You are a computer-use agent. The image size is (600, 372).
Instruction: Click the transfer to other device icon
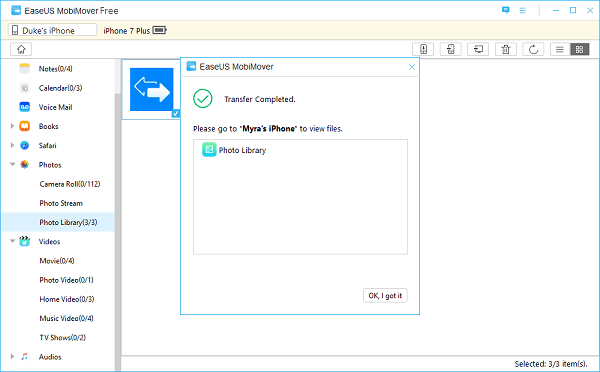click(450, 49)
